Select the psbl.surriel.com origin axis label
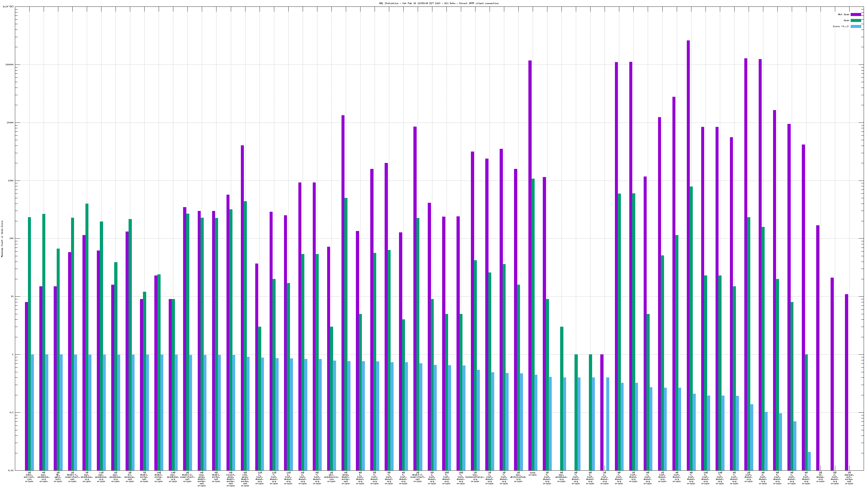The image size is (868, 488). [x=29, y=477]
